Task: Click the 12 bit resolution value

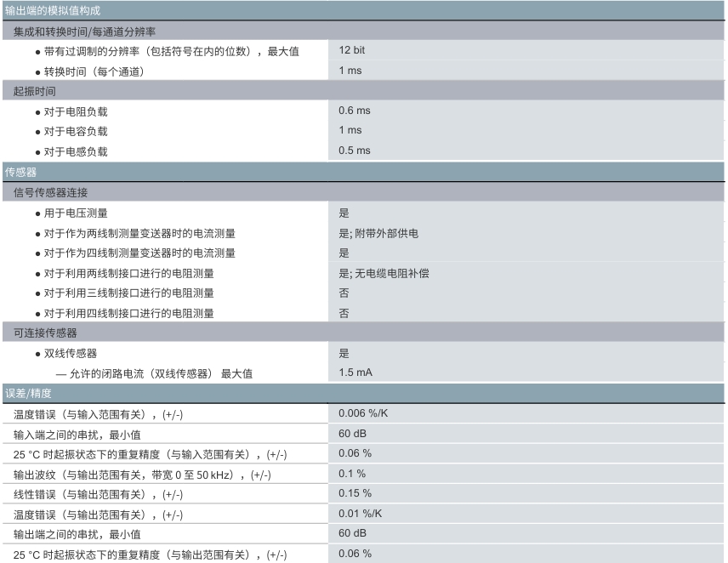Action: click(351, 51)
